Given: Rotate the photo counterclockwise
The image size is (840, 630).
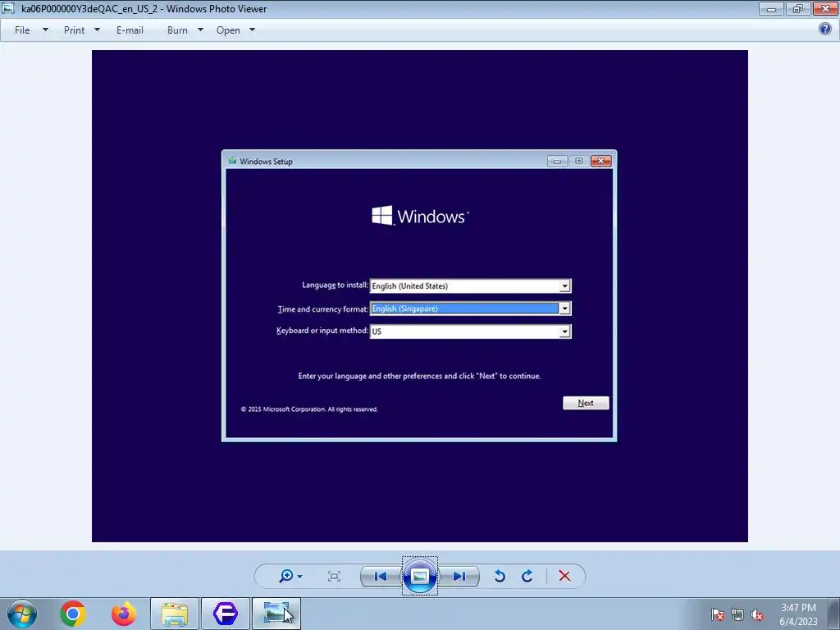Looking at the screenshot, I should click(500, 576).
